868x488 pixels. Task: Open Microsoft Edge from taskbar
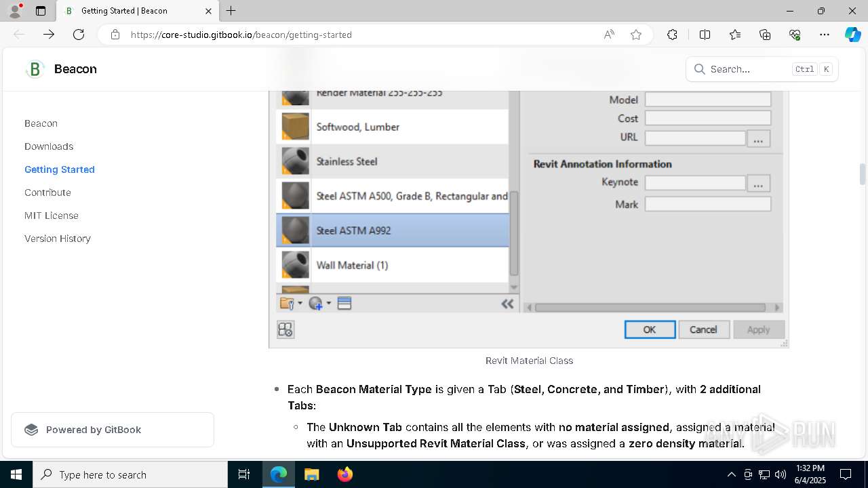(279, 474)
